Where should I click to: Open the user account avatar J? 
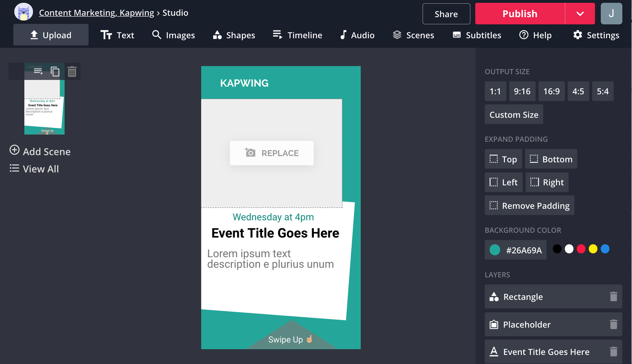coord(611,14)
